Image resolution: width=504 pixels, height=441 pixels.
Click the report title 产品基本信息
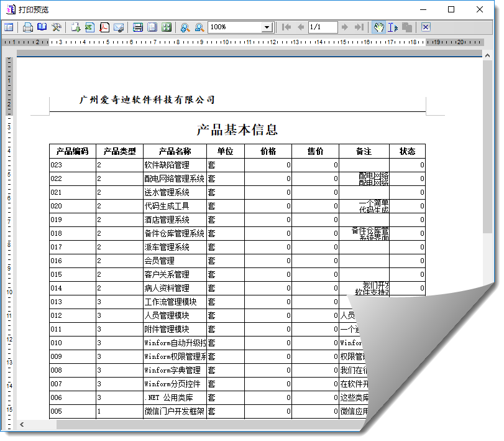[x=237, y=129]
